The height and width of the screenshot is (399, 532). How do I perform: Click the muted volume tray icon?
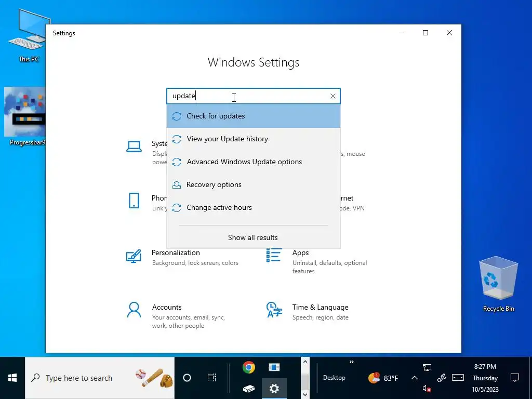427,389
